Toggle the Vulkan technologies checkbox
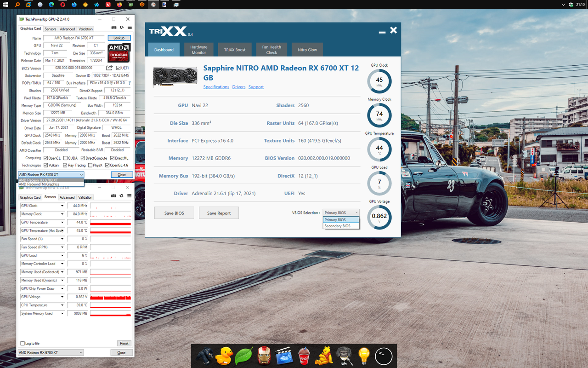588x368 pixels. [x=45, y=165]
